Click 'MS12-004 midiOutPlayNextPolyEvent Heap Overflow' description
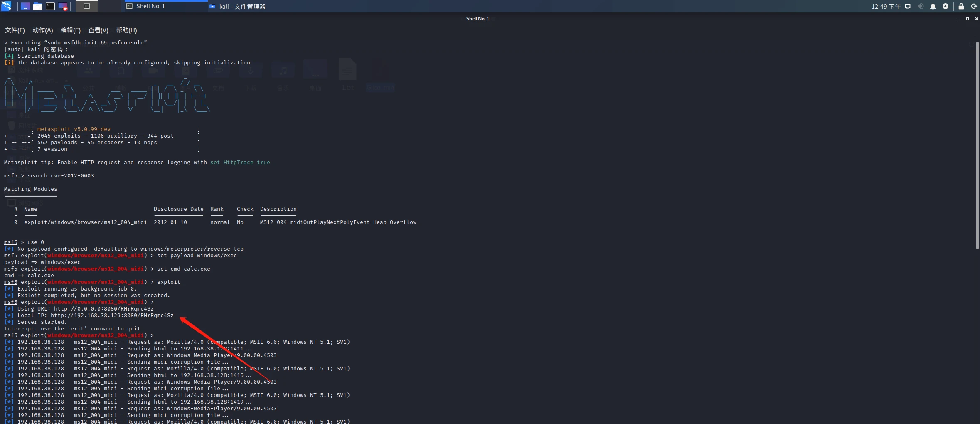Image resolution: width=980 pixels, height=424 pixels. (x=338, y=222)
